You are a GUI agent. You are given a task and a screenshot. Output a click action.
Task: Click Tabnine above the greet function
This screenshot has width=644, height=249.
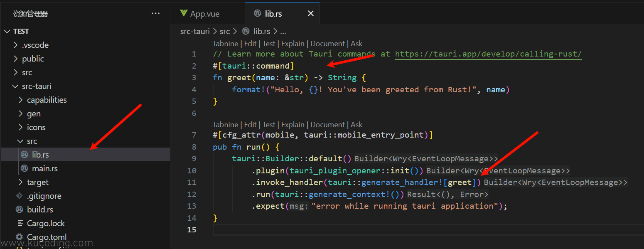tap(225, 44)
